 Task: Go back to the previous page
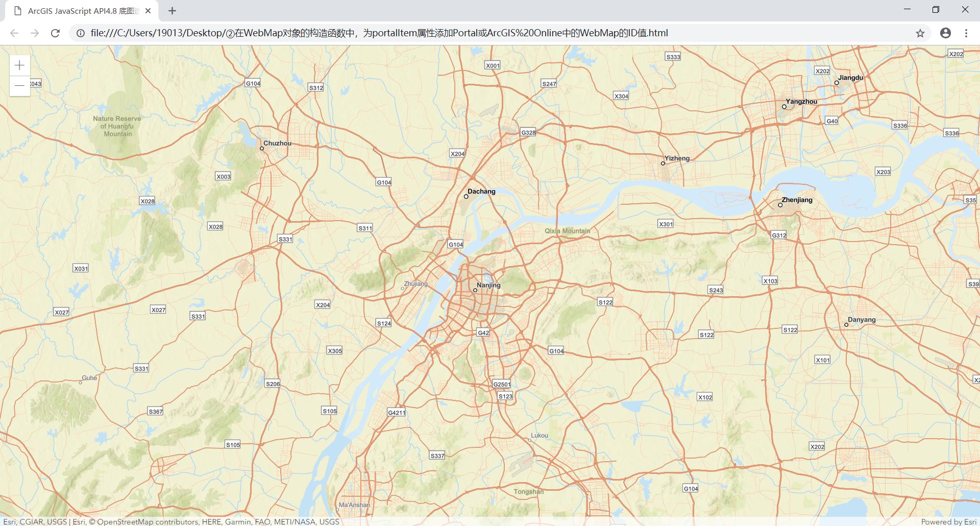click(x=14, y=33)
